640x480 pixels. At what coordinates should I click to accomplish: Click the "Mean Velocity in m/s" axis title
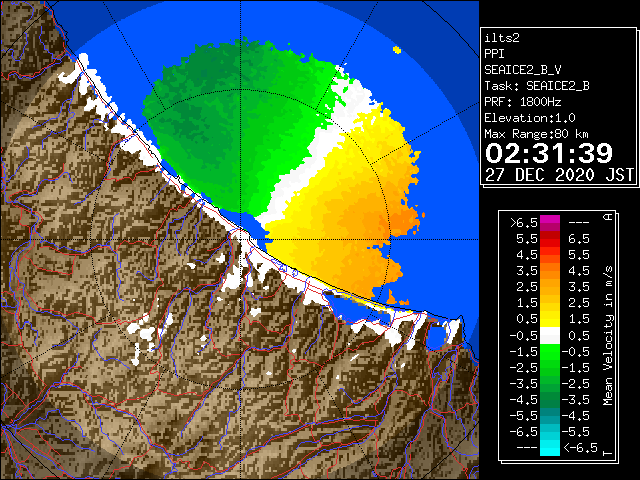coord(608,336)
